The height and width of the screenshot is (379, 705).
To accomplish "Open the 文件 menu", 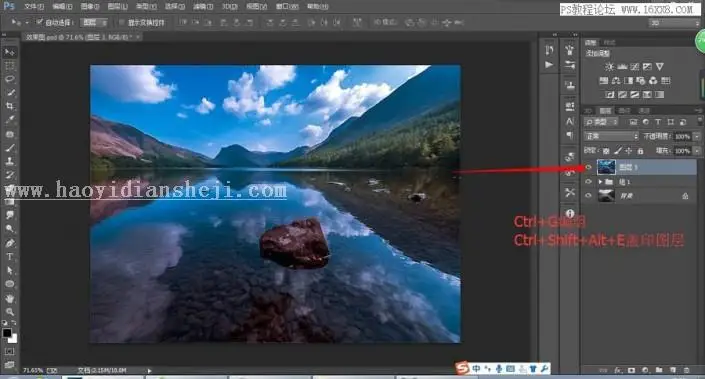I will [x=34, y=6].
